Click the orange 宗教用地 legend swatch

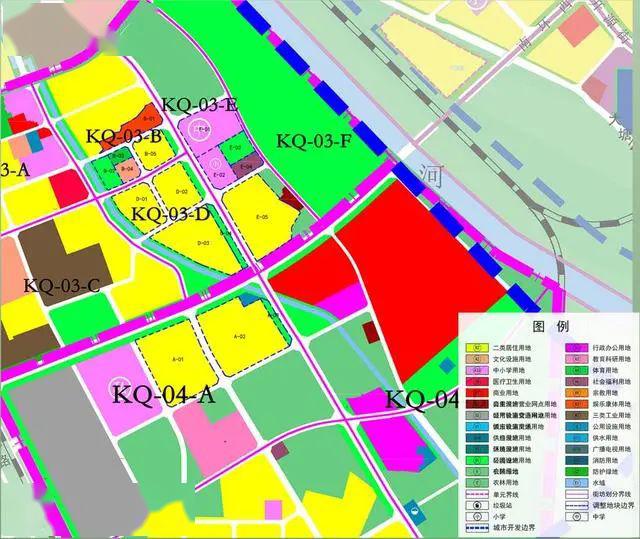pos(576,393)
